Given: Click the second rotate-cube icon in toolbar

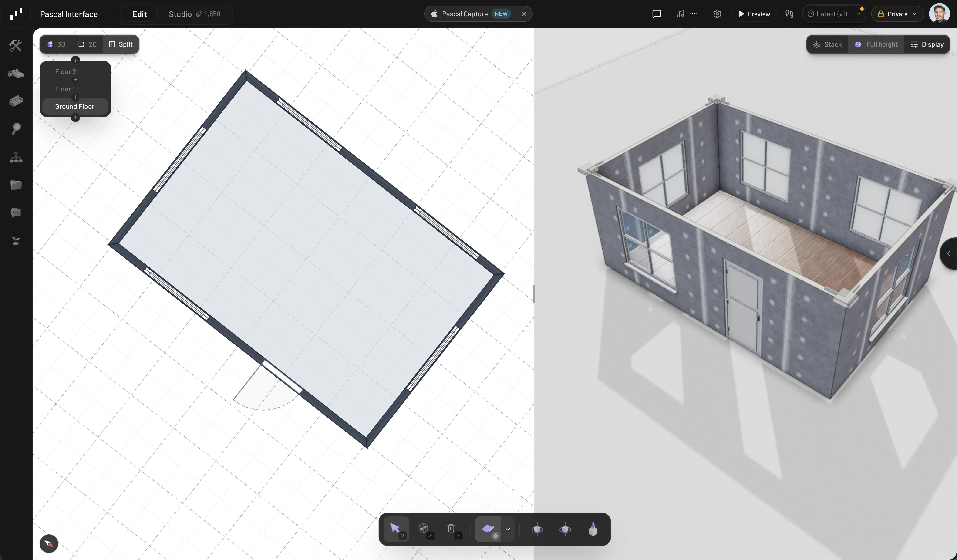Looking at the screenshot, I should [x=565, y=529].
